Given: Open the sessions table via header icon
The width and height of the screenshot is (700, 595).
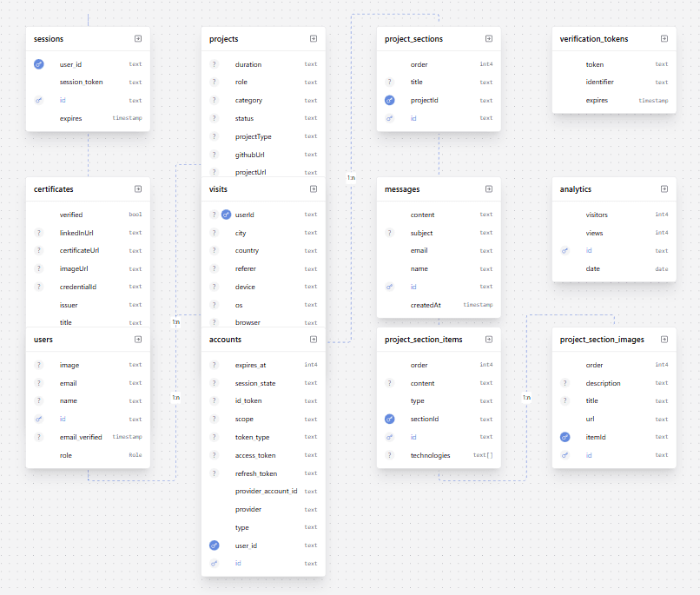Looking at the screenshot, I should pyautogui.click(x=138, y=39).
